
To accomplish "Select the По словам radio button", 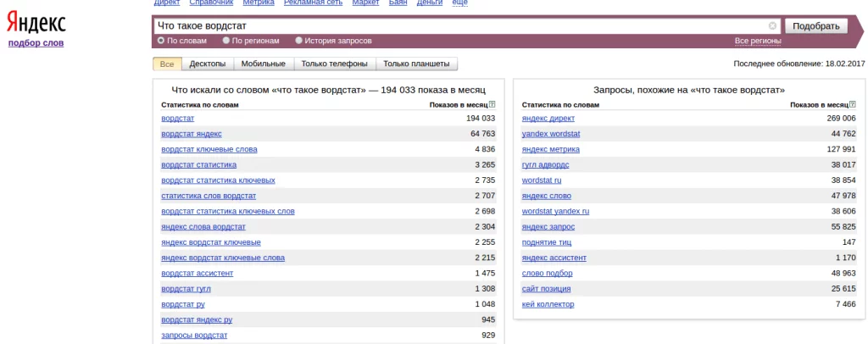I will click(x=161, y=41).
